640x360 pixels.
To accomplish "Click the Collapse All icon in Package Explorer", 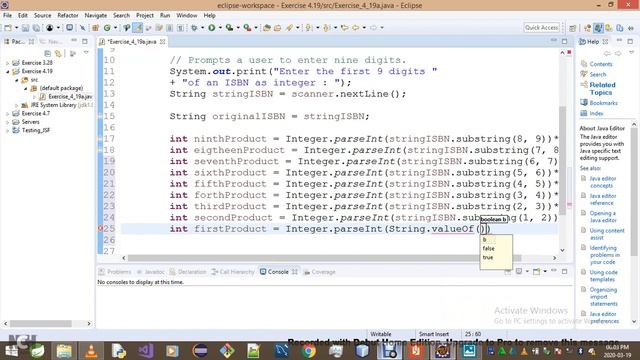I will [47, 53].
